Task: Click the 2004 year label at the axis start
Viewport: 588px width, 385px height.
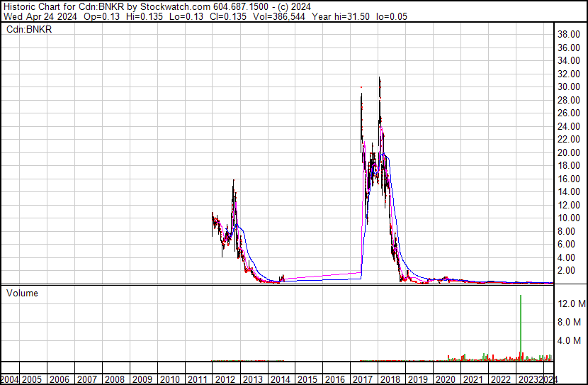Action: point(10,379)
